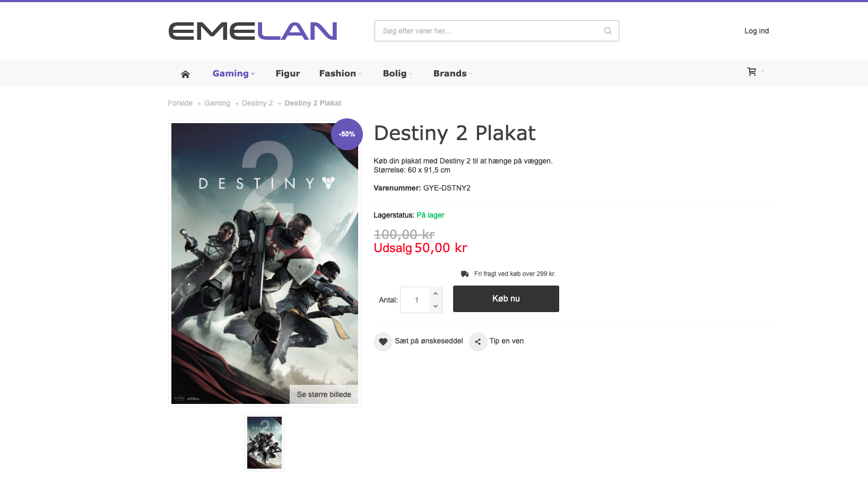Viewport: 868px width, 483px height.
Task: Click the -50% discount badge
Action: pos(347,134)
